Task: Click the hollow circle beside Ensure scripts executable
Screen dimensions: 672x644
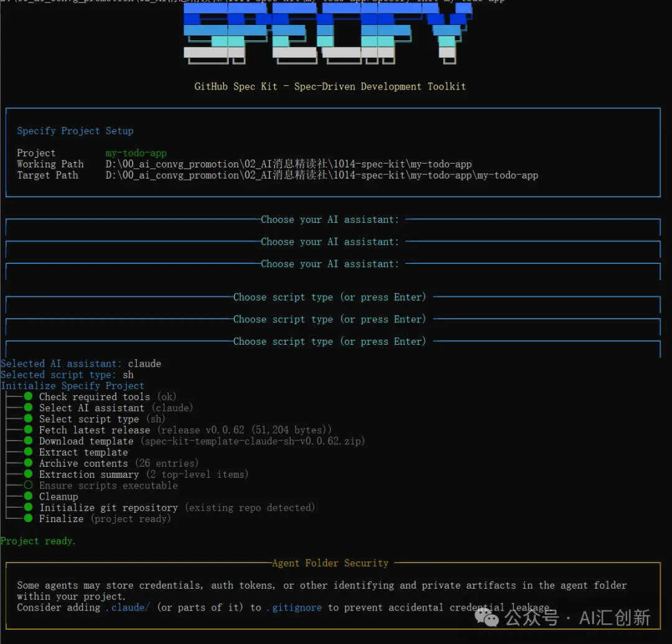Action: (x=28, y=485)
